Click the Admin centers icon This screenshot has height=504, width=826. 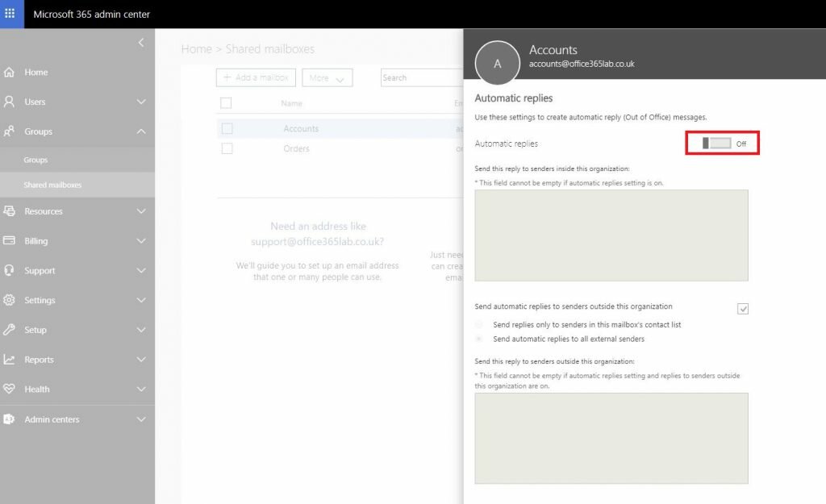point(9,419)
